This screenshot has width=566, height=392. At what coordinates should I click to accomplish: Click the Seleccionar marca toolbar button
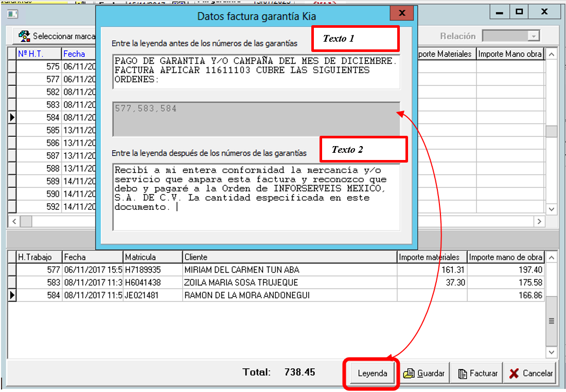tap(55, 36)
